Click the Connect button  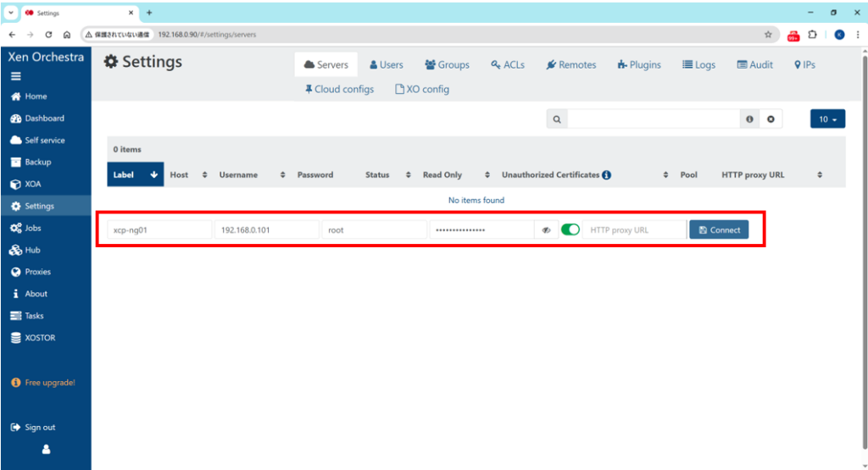(x=719, y=229)
